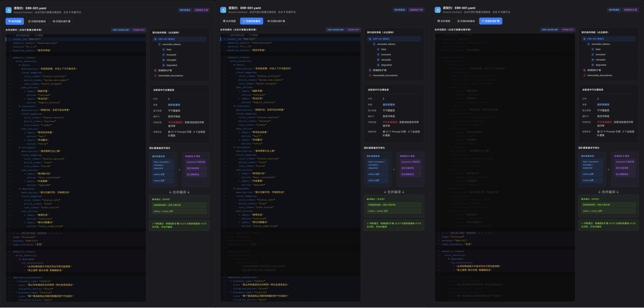Click purple E icon of 前端团队扩展, org-baseline-only panel
Viewport: 644px width, 308px height.
point(370,70)
